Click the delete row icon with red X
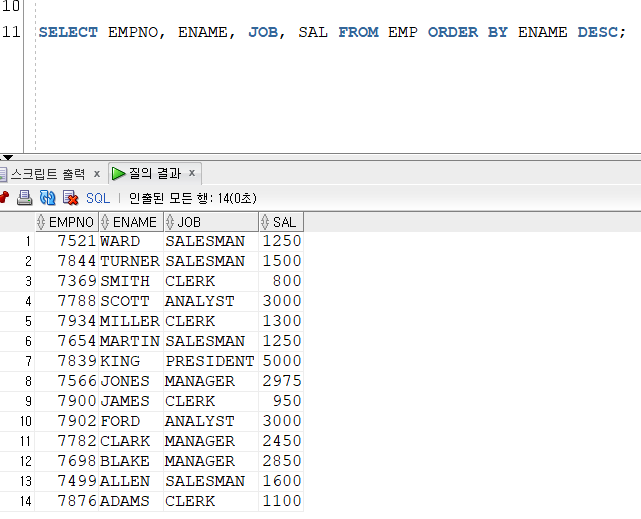 click(70, 197)
